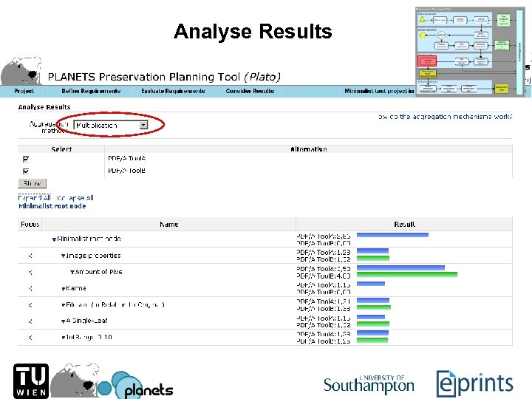The image size is (532, 399).
Task: Open the Minimalist root node link
Action: [52, 206]
